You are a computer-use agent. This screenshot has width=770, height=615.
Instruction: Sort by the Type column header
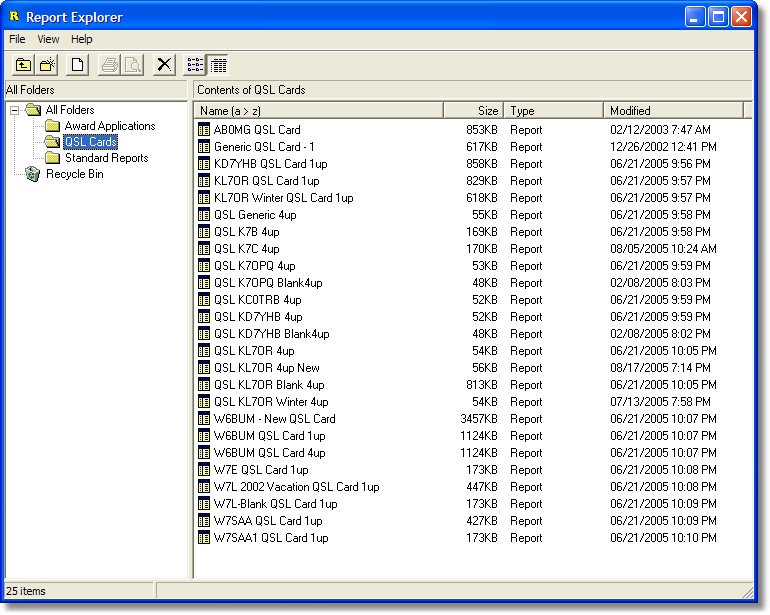(553, 111)
